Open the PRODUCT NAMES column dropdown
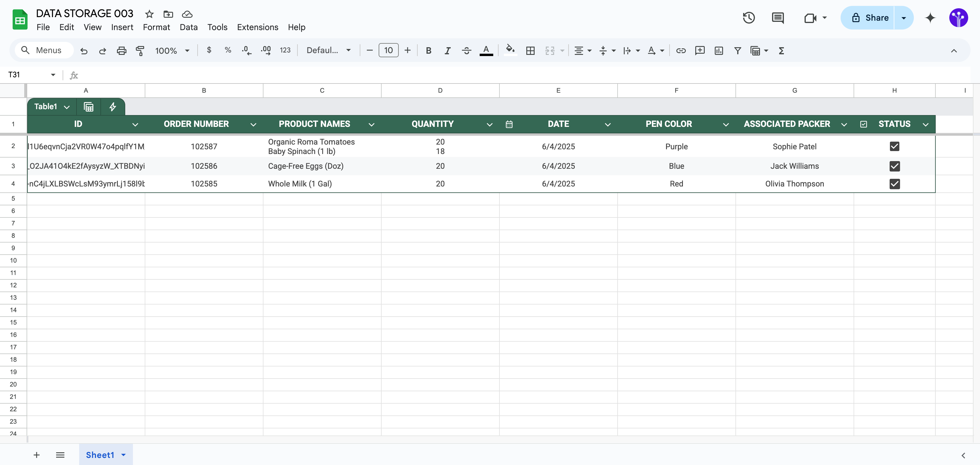980x465 pixels. [x=372, y=125]
